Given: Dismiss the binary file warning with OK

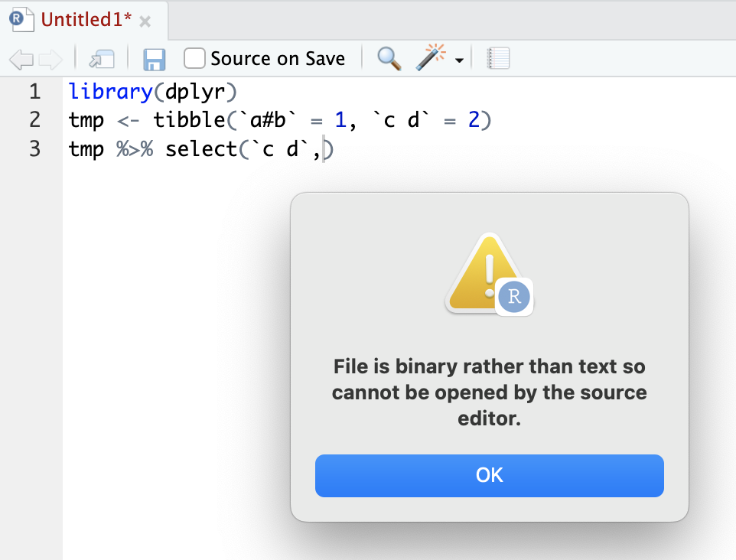Looking at the screenshot, I should 489,475.
